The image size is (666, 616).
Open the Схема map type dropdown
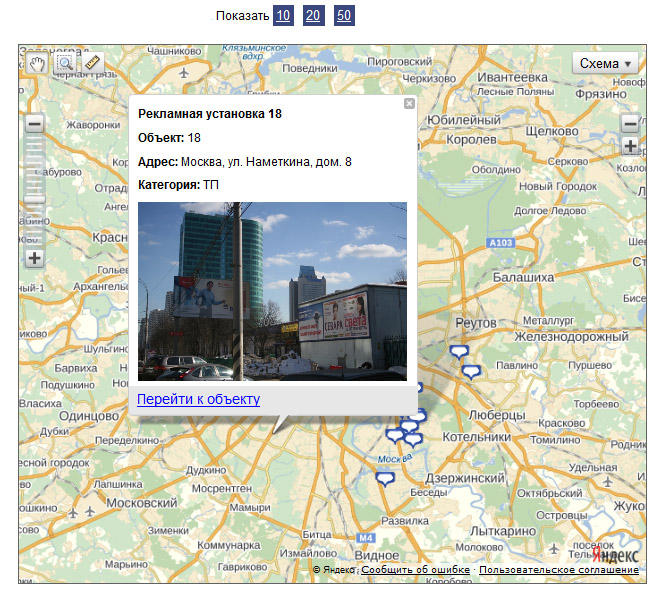605,64
